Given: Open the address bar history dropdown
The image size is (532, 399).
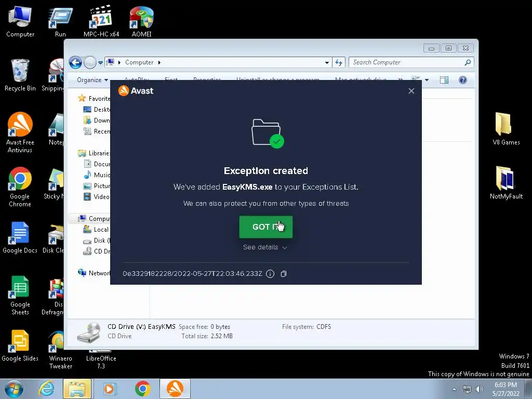Looking at the screenshot, I should click(x=327, y=62).
